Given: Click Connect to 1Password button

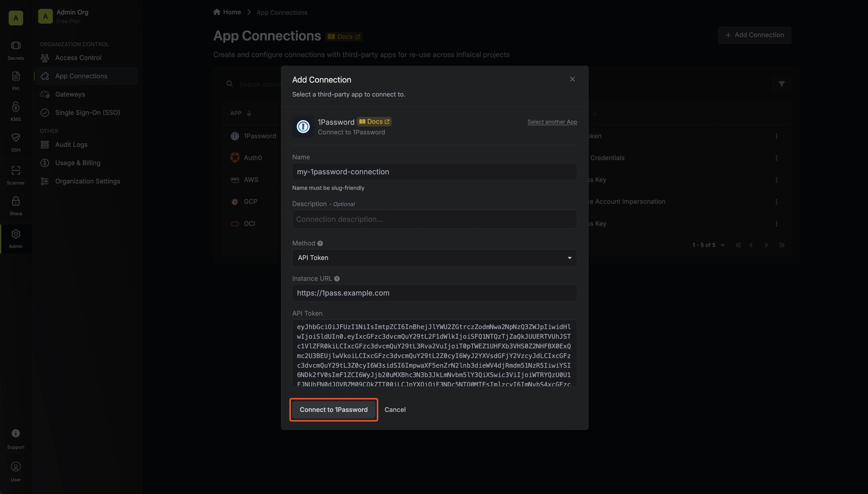Looking at the screenshot, I should [x=333, y=410].
